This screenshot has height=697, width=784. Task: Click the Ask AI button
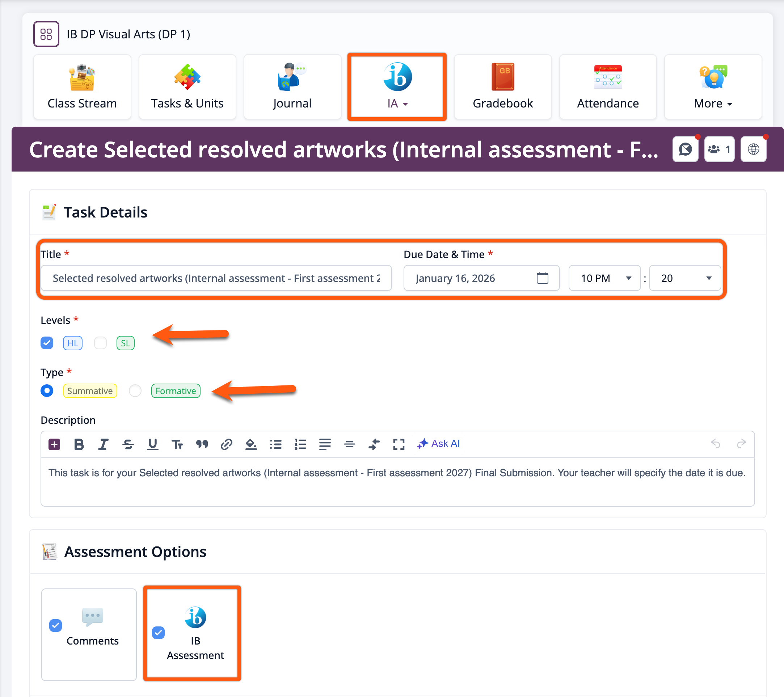(x=438, y=444)
